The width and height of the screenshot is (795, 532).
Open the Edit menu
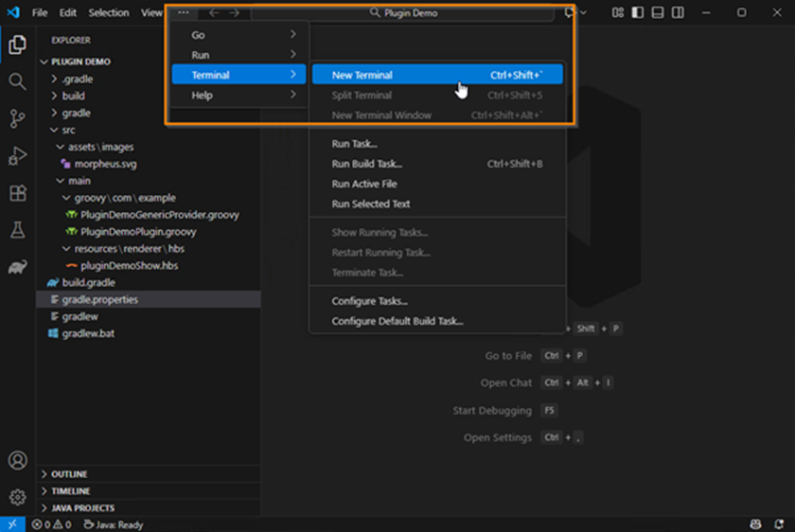(67, 12)
